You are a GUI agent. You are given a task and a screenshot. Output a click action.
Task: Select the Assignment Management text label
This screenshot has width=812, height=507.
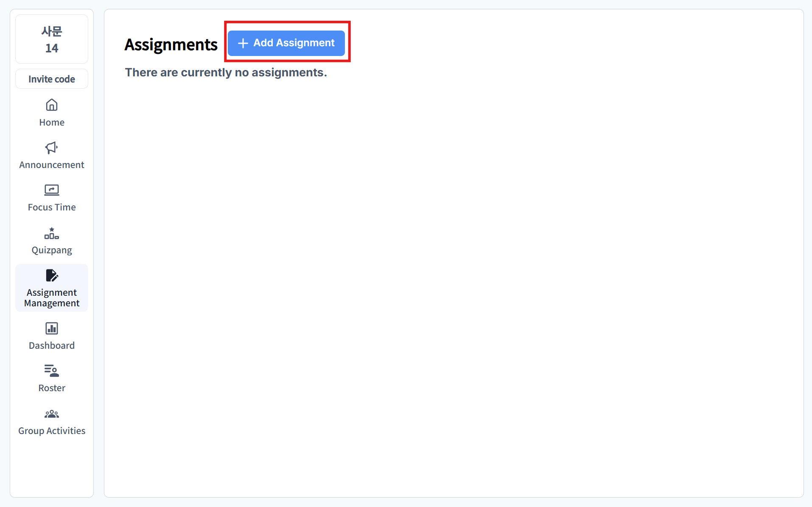[x=52, y=298]
